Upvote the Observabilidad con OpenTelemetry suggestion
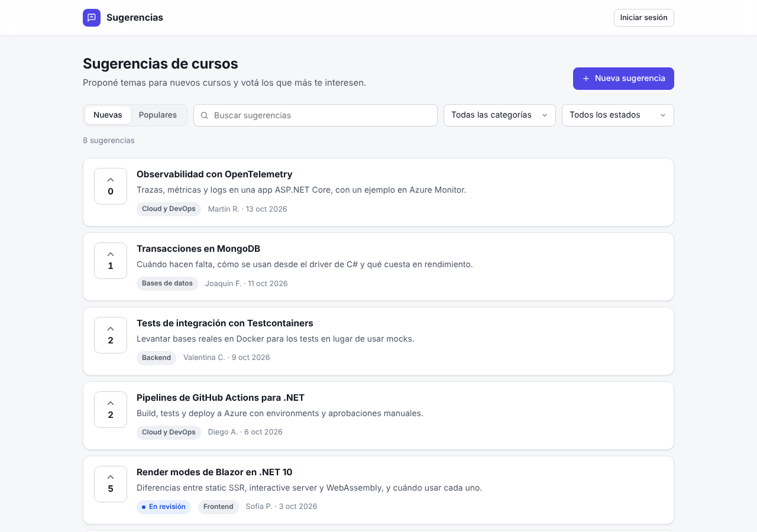The image size is (757, 532). click(x=111, y=186)
